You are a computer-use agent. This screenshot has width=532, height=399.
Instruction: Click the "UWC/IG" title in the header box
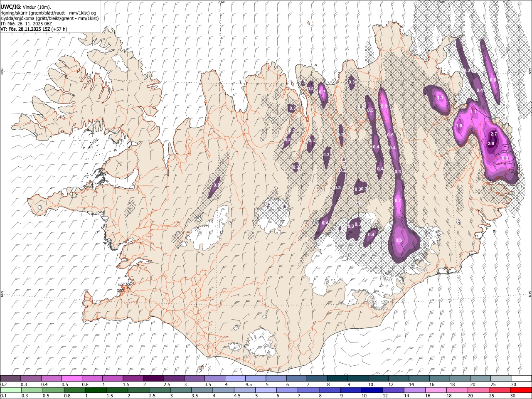(10, 7)
